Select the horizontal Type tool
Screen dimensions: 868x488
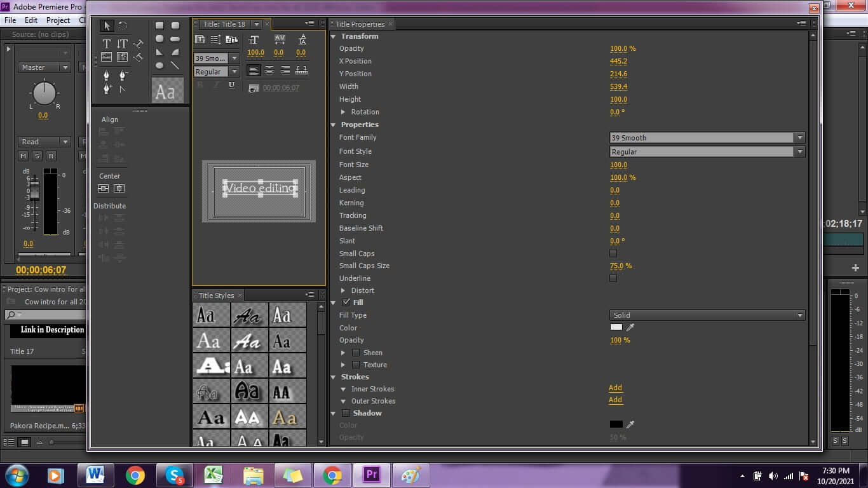[x=107, y=44]
